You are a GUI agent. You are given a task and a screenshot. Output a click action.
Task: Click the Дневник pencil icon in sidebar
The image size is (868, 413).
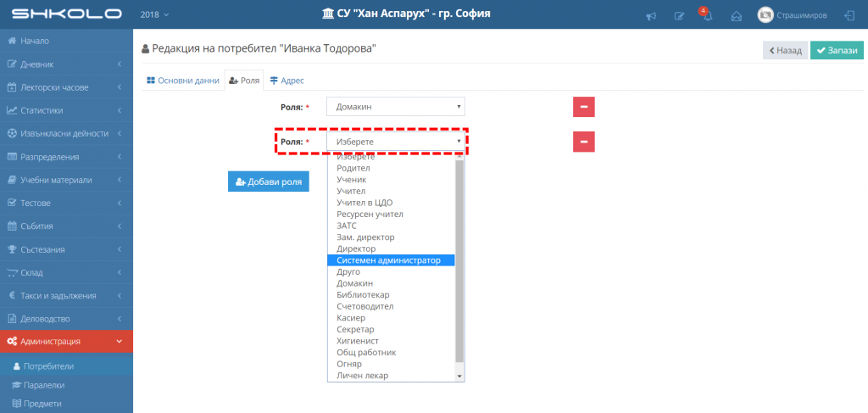click(11, 64)
